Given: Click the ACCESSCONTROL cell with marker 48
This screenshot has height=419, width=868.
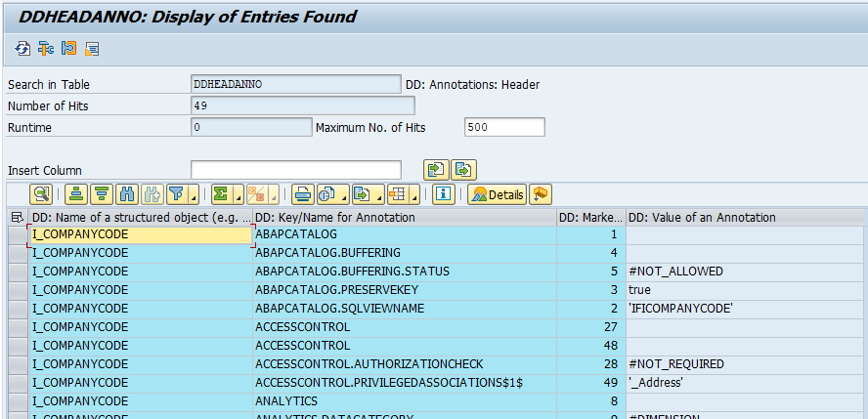Looking at the screenshot, I should click(405, 346).
